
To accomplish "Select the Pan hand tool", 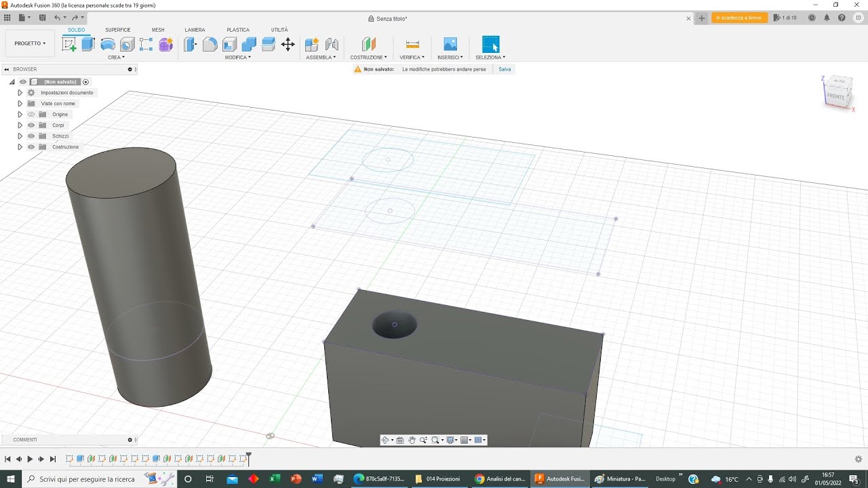I will click(x=412, y=440).
